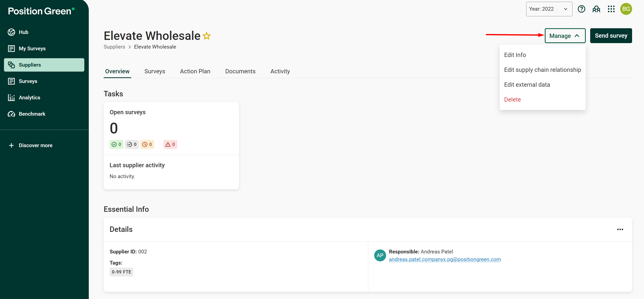Click the pending surveys orange clock badge
Viewport: 644px width, 299px height.
click(x=147, y=144)
